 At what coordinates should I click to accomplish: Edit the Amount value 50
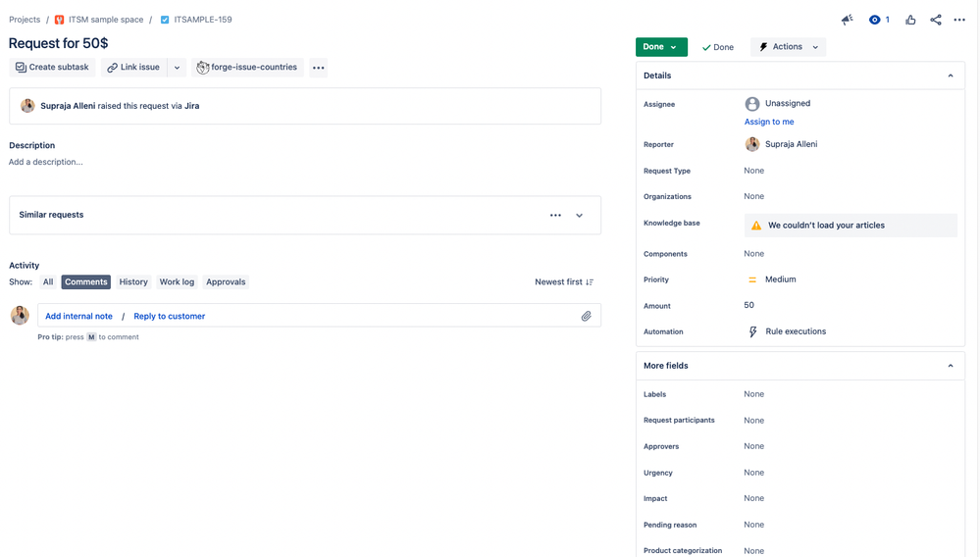(x=748, y=305)
